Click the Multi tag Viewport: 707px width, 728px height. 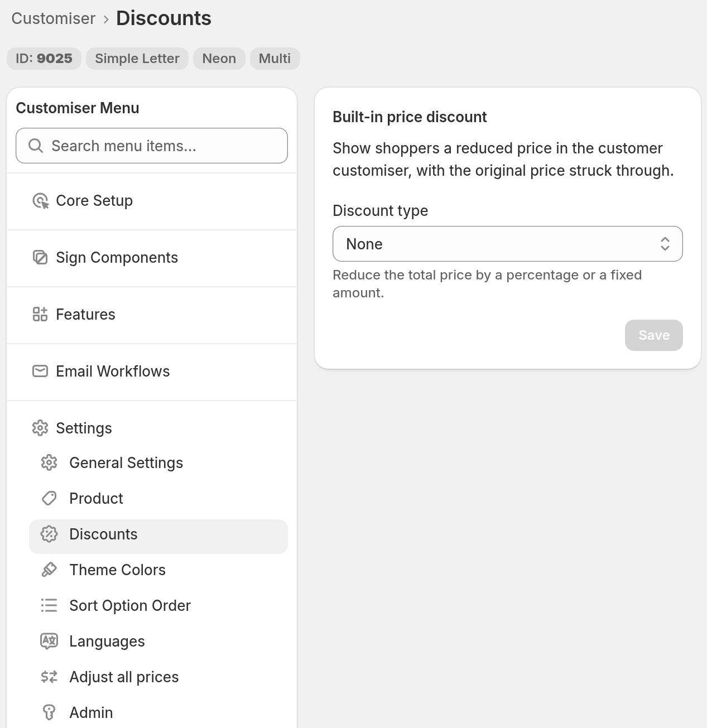tap(275, 59)
